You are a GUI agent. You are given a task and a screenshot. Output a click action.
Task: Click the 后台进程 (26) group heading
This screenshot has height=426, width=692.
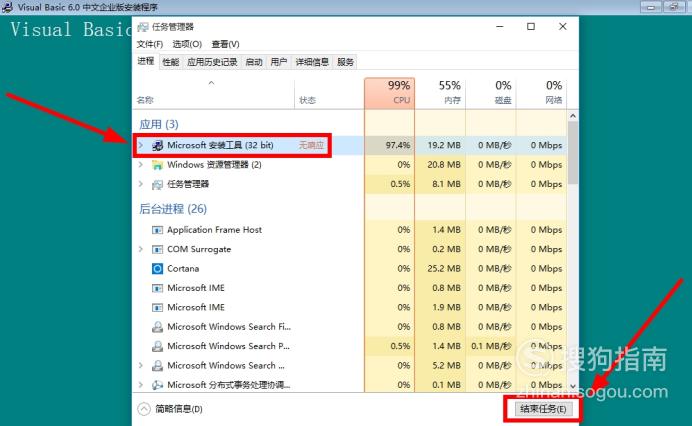pyautogui.click(x=173, y=209)
